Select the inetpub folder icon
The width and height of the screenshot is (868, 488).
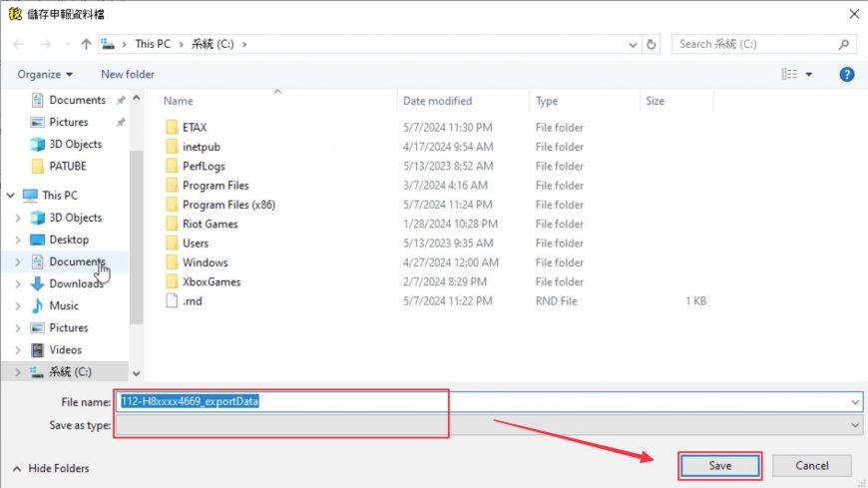[173, 147]
